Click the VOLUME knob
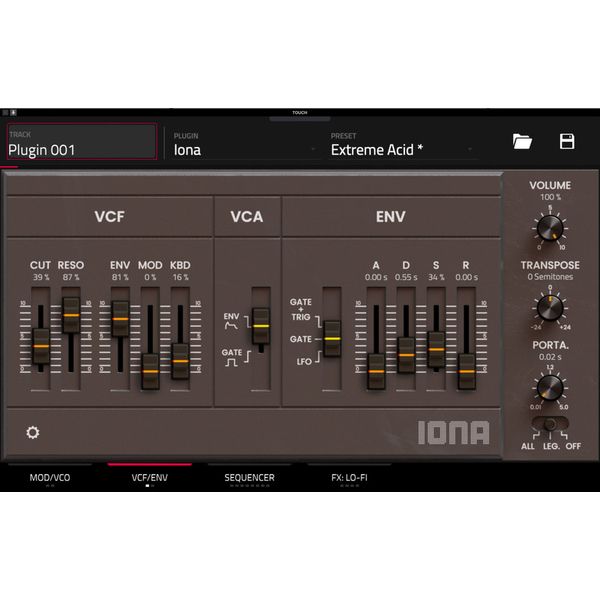 pyautogui.click(x=550, y=228)
